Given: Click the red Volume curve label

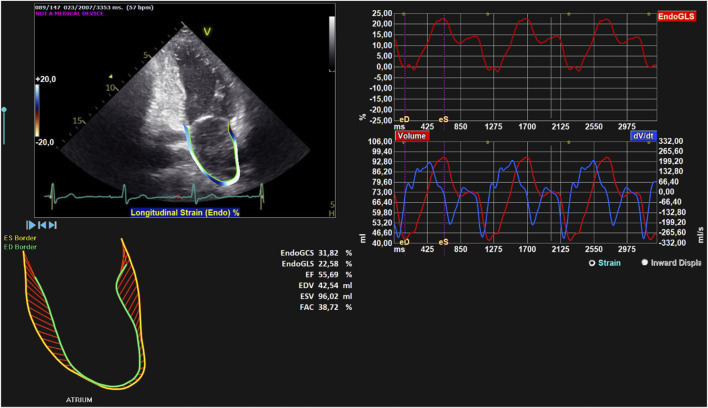Looking at the screenshot, I should [x=412, y=136].
